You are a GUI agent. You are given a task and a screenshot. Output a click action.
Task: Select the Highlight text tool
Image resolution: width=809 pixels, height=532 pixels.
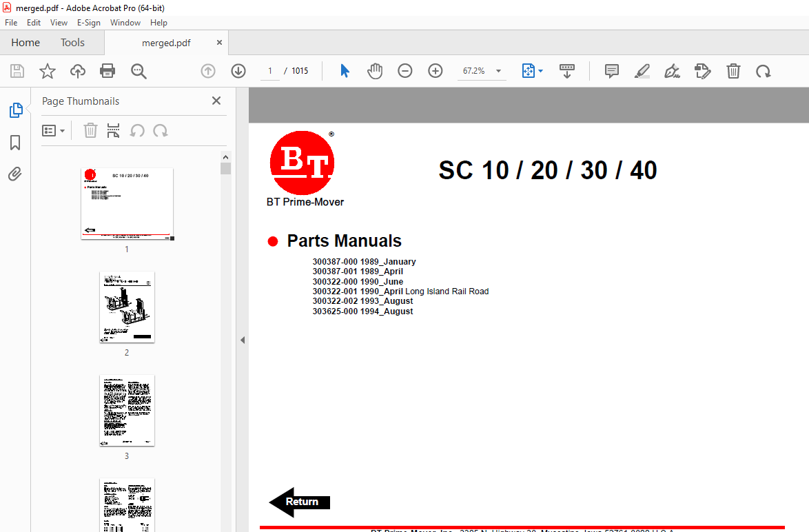tap(642, 71)
